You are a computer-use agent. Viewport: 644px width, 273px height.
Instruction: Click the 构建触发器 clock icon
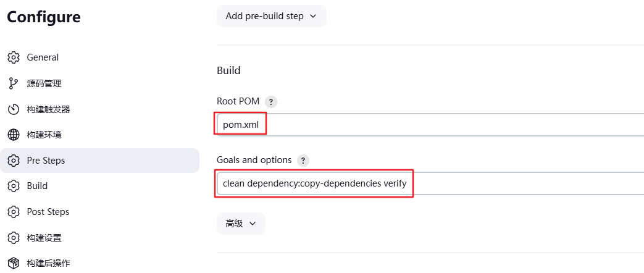coord(14,109)
